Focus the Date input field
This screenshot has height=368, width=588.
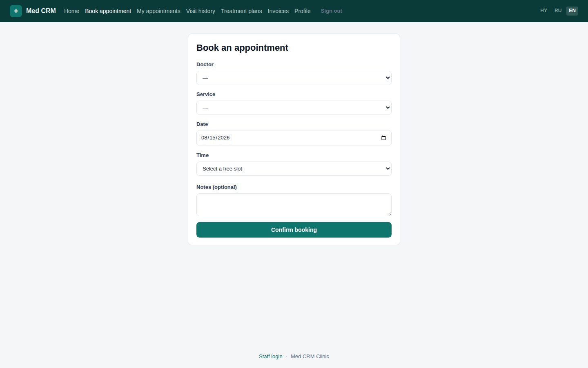(x=294, y=138)
